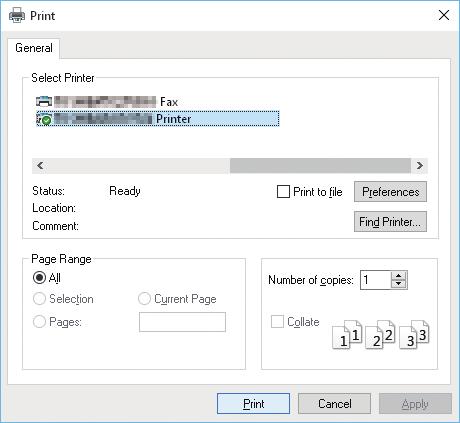Enable the Print to file checkbox
This screenshot has width=460, height=423.
[283, 192]
